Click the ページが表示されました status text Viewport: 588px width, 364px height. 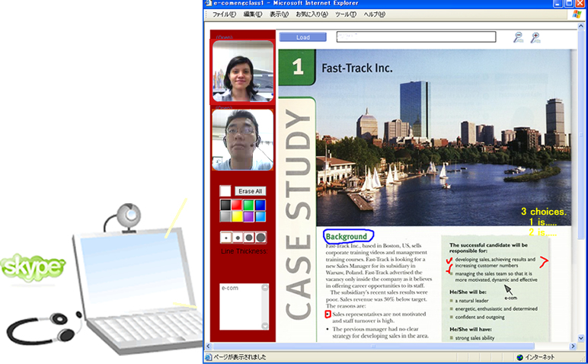click(240, 357)
